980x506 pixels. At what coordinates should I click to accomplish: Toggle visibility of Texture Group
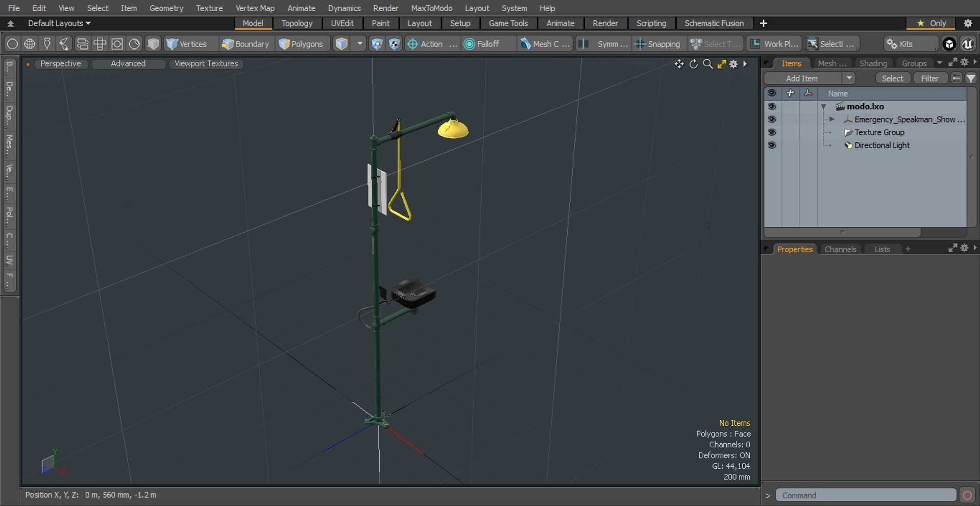[772, 132]
